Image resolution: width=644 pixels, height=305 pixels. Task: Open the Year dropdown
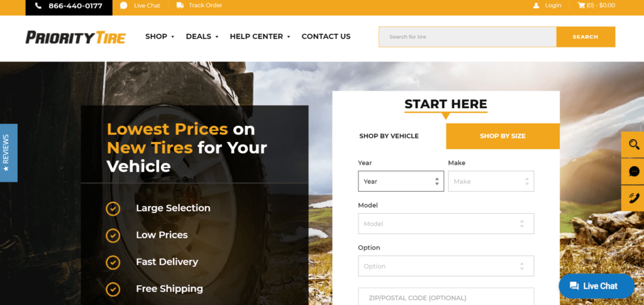pyautogui.click(x=401, y=181)
